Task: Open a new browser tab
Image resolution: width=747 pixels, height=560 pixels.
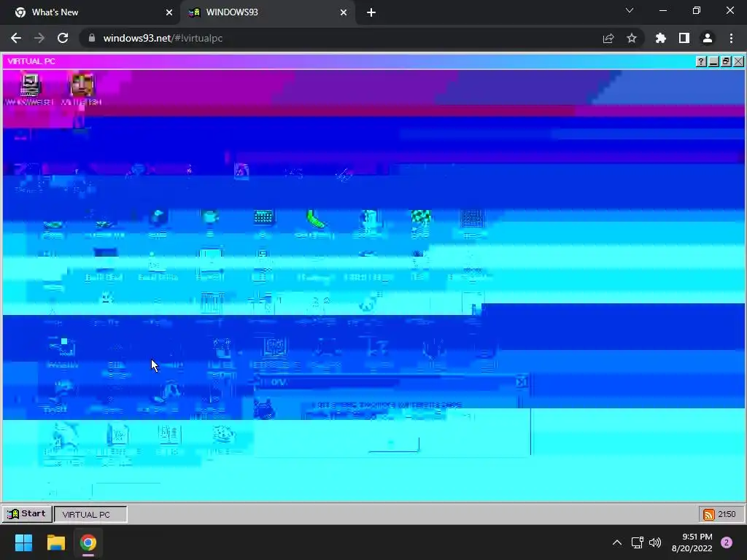Action: click(371, 12)
